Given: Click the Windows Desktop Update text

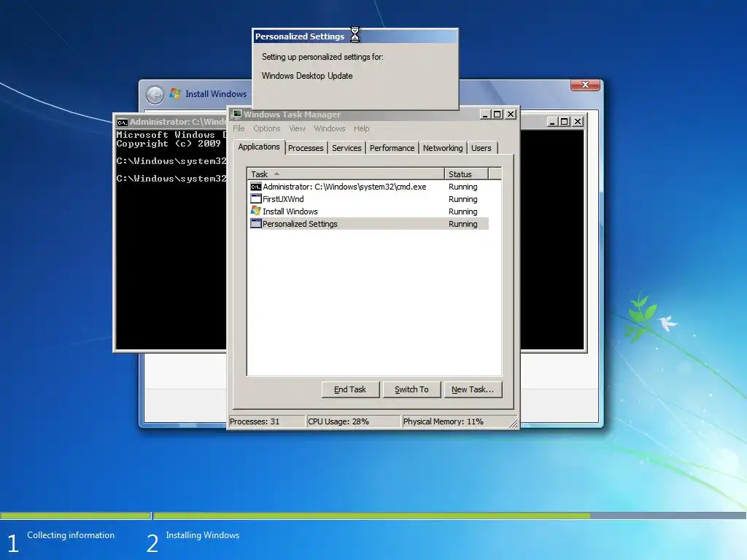Looking at the screenshot, I should [x=307, y=76].
